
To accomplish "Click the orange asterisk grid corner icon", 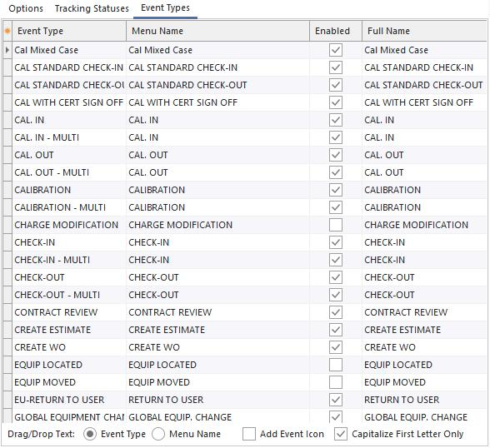I will pos(7,31).
